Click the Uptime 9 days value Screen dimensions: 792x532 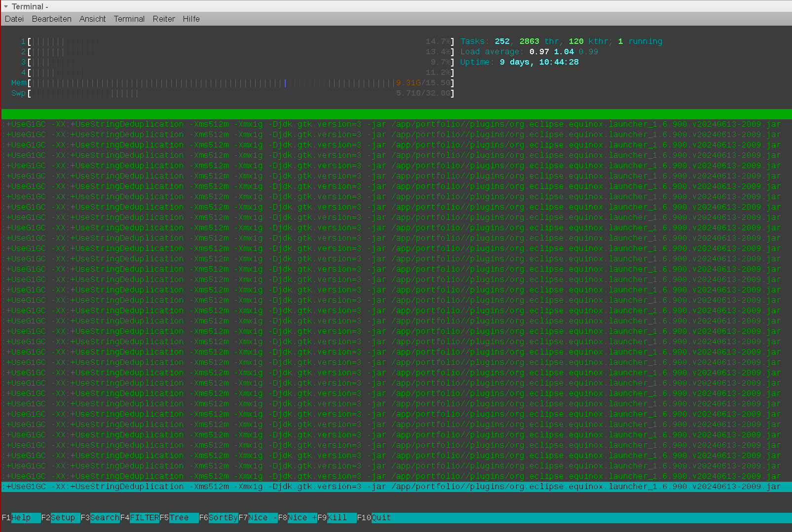539,62
